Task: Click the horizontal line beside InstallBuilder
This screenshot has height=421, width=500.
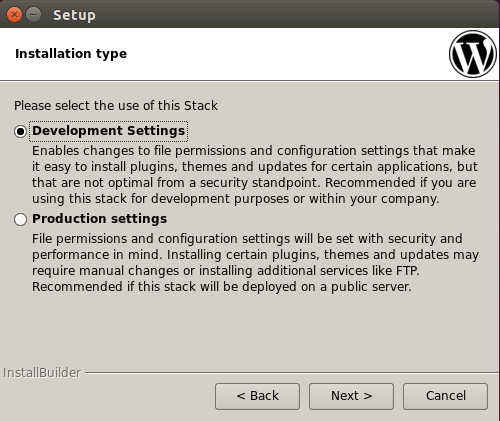Action: coord(292,373)
